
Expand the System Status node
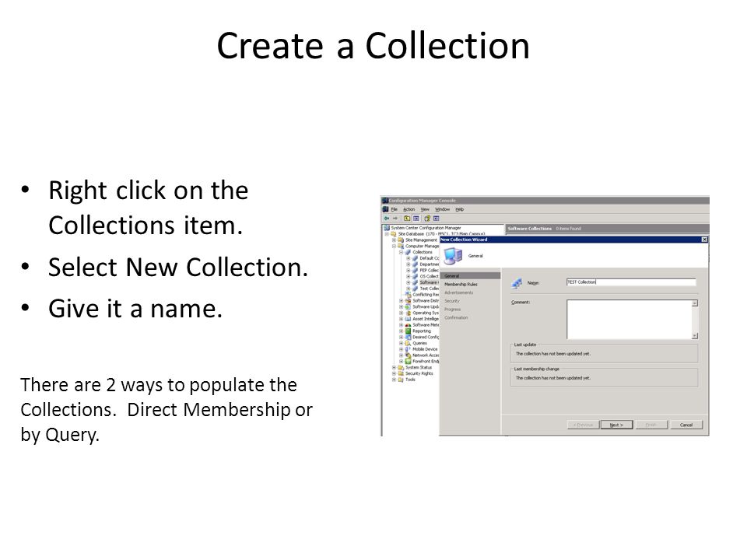point(394,368)
